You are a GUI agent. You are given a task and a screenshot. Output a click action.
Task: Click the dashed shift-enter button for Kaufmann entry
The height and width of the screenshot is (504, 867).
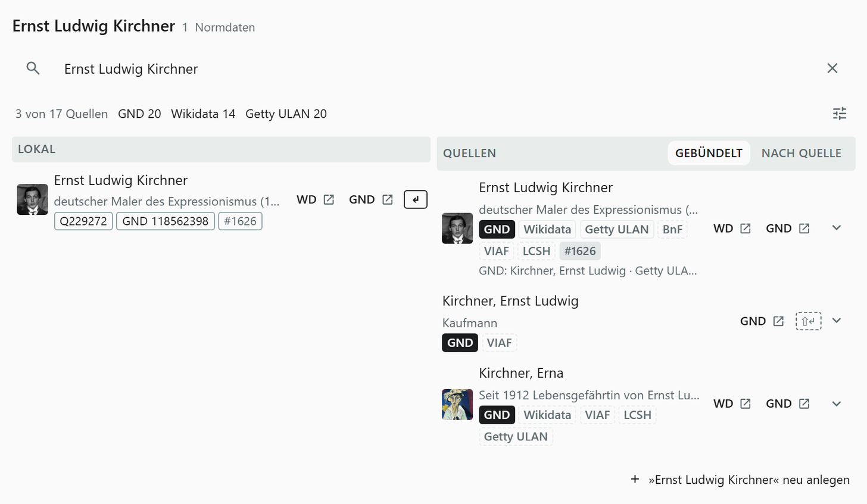click(x=808, y=321)
